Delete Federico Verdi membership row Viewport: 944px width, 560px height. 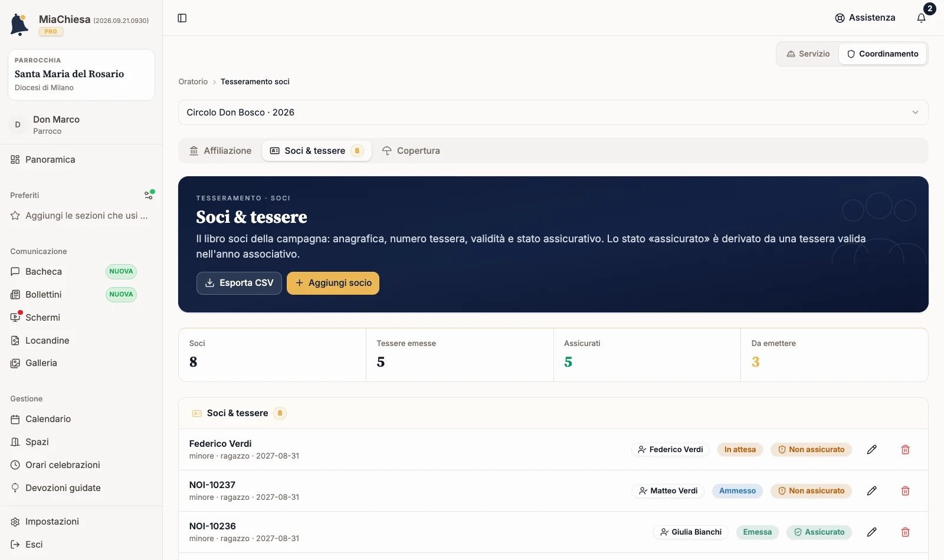pos(906,450)
